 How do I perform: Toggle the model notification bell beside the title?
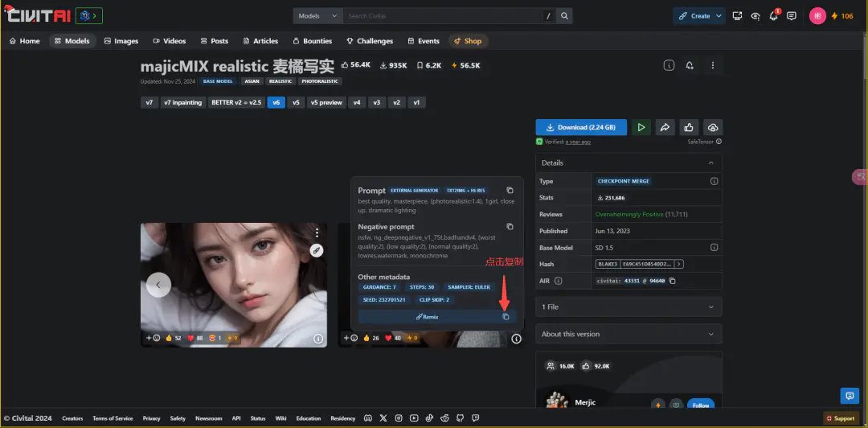pyautogui.click(x=690, y=65)
